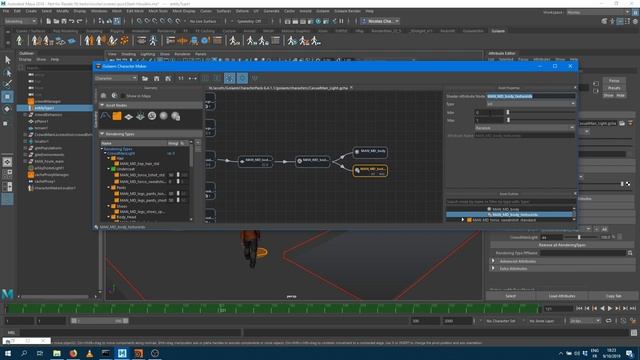Click the blue circle icon beside frame-all icon
Screen dimensions: 640x360
click(x=242, y=78)
